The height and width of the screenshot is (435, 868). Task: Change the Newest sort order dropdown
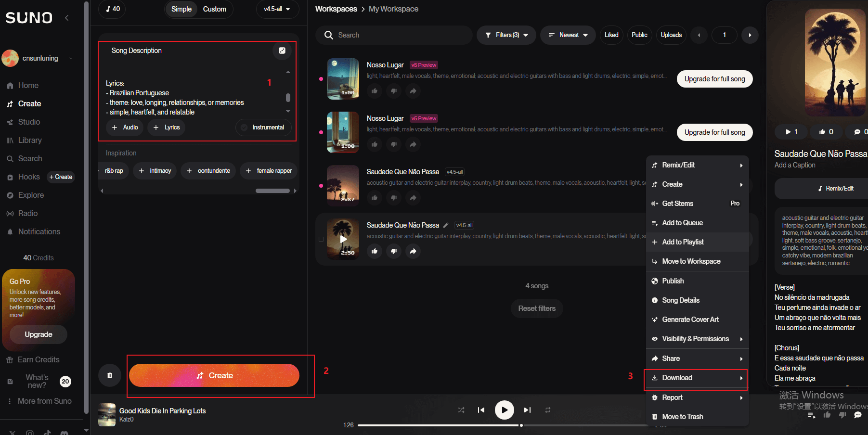(568, 35)
